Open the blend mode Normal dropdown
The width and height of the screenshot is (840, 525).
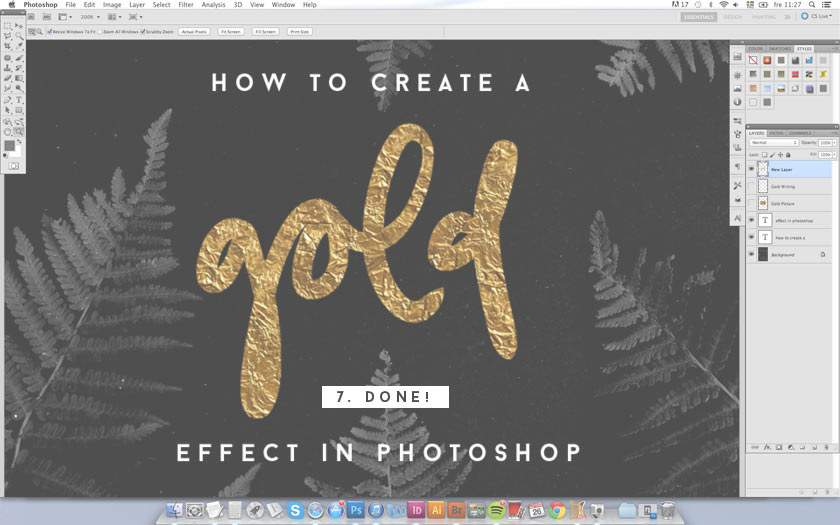774,142
